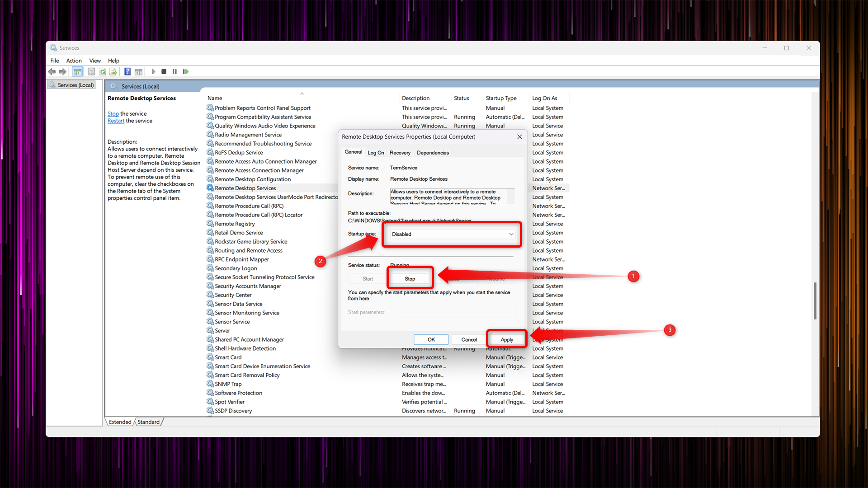Sort by the Status column header
Viewport: 868px width, 488px height.
[461, 98]
